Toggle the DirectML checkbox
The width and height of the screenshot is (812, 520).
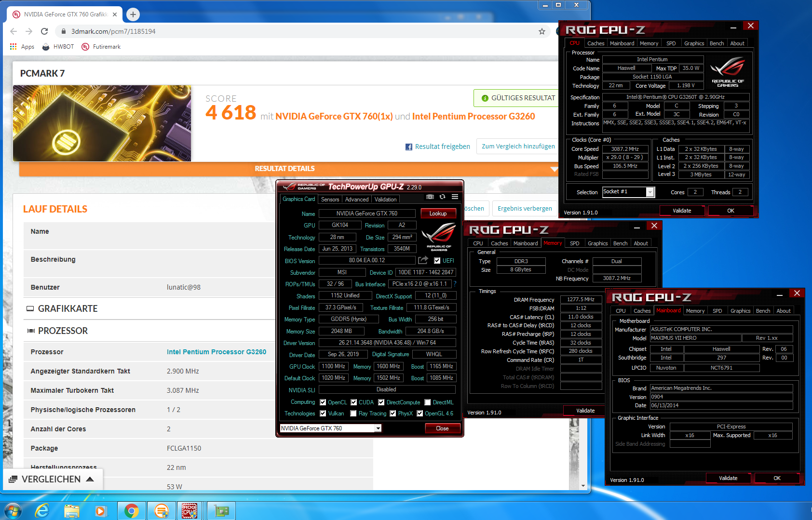[x=428, y=402]
